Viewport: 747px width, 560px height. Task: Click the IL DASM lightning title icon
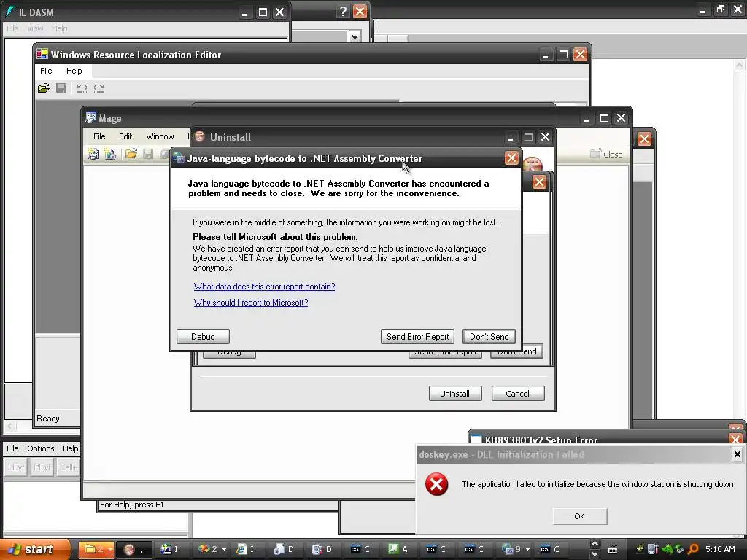9,12
